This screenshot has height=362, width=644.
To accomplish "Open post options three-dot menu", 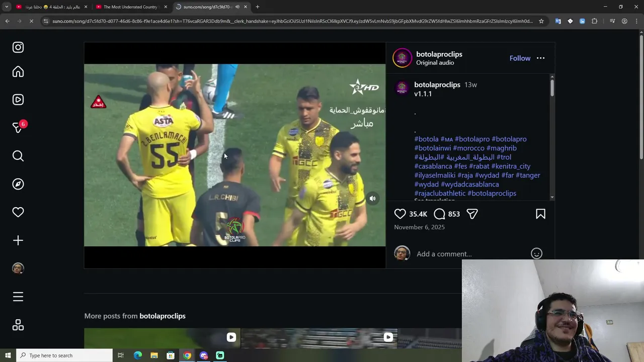I will point(540,58).
